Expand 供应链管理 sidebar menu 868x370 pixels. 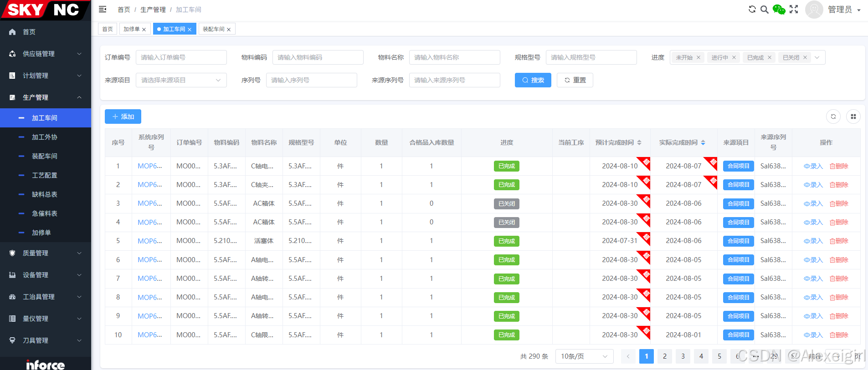click(x=46, y=54)
